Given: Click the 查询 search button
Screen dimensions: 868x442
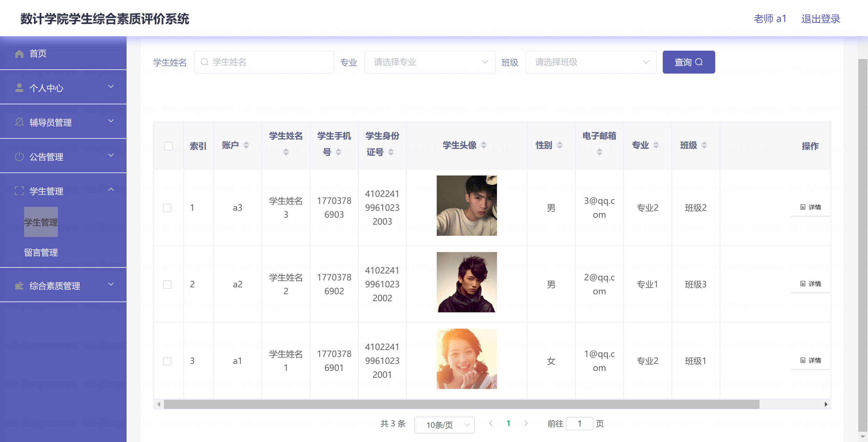Looking at the screenshot, I should tap(688, 62).
